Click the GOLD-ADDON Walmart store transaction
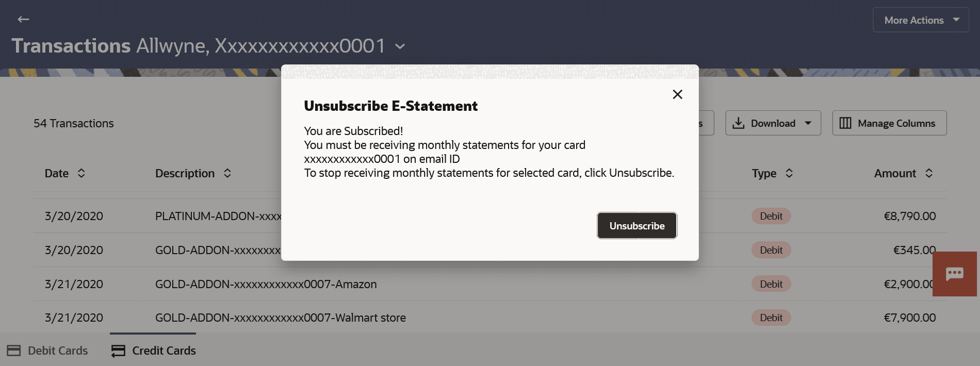This screenshot has height=366, width=980. pos(280,318)
